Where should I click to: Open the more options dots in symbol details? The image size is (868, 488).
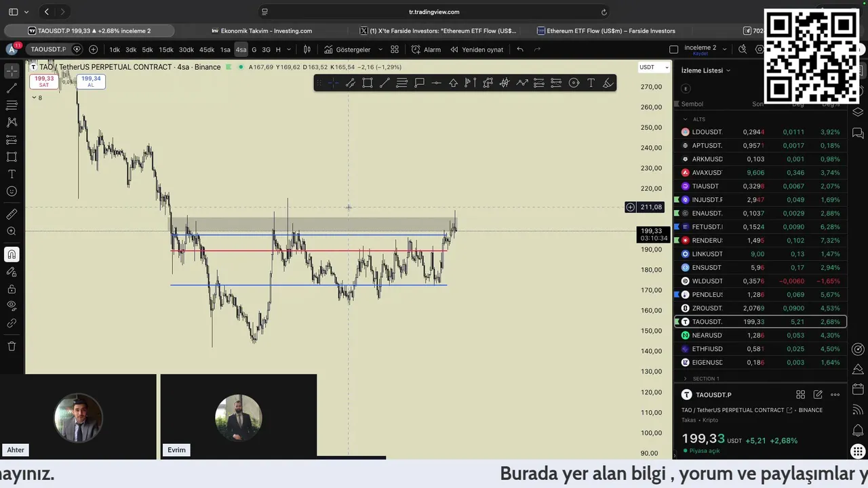click(835, 394)
